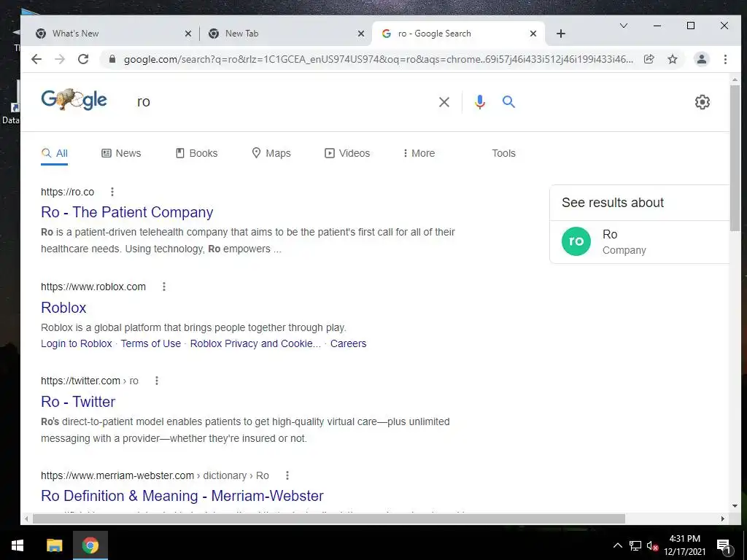The image size is (747, 560).
Task: Open Roblox Privacy and Cookie sitelink
Action: pos(255,344)
